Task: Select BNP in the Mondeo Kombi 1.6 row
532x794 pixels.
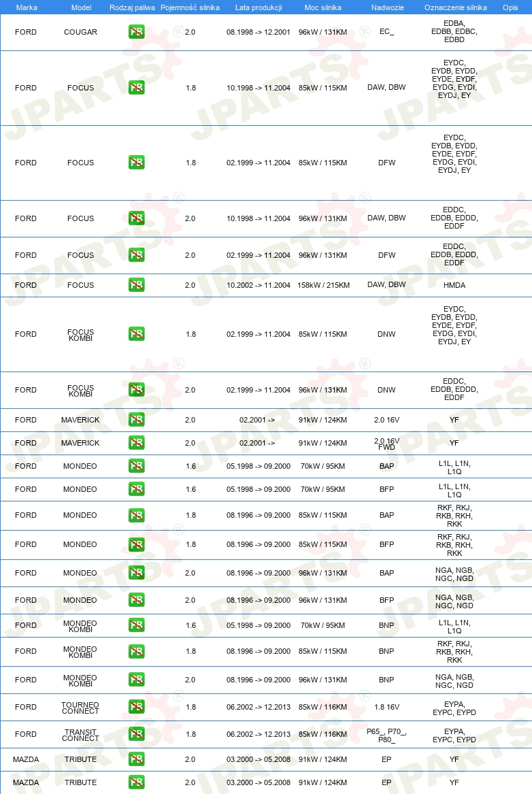Action: (386, 625)
